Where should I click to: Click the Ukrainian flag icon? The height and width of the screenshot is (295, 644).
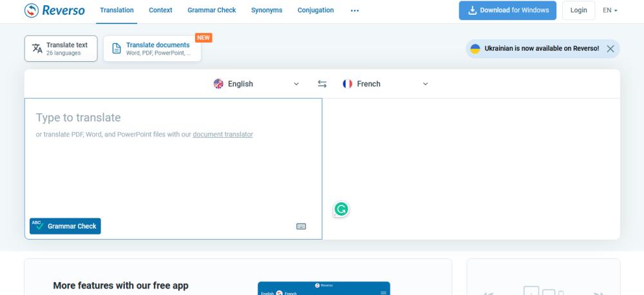pos(475,48)
